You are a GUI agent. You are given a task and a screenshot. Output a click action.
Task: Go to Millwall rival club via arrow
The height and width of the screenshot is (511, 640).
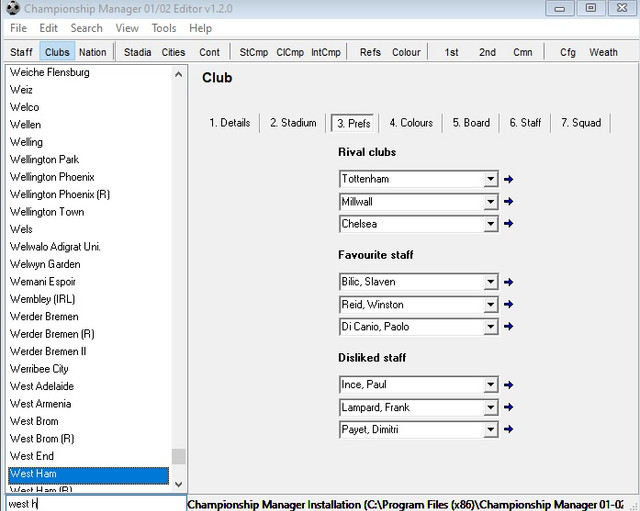point(508,201)
